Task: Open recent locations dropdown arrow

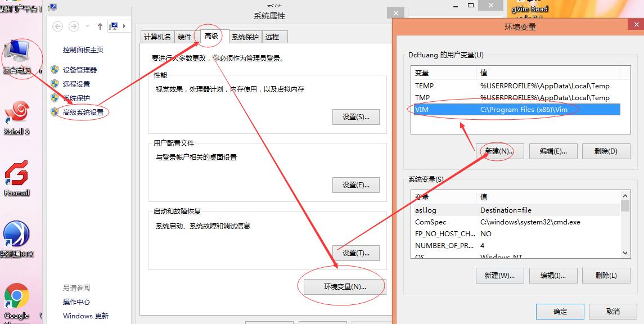Action: click(87, 26)
